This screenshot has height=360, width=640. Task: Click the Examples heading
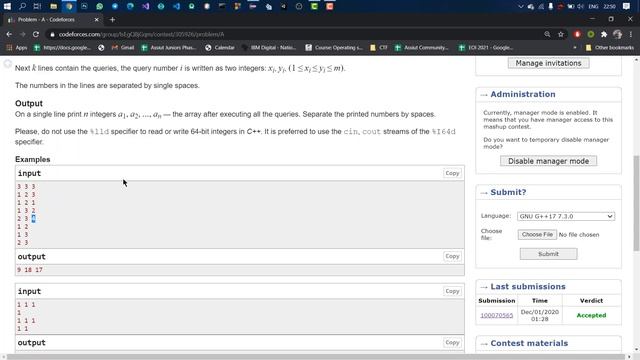click(33, 160)
